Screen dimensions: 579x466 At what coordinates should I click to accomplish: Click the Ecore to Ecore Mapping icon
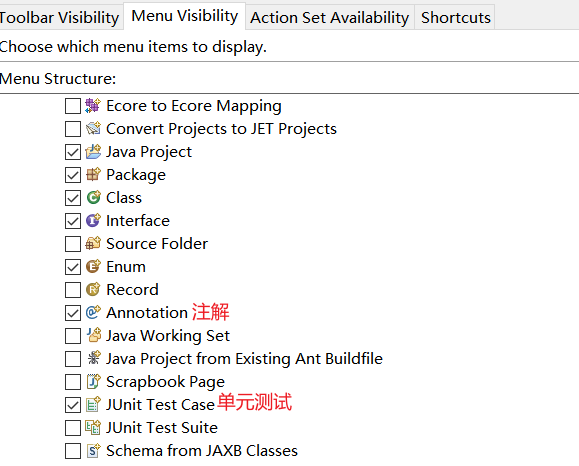(x=93, y=106)
